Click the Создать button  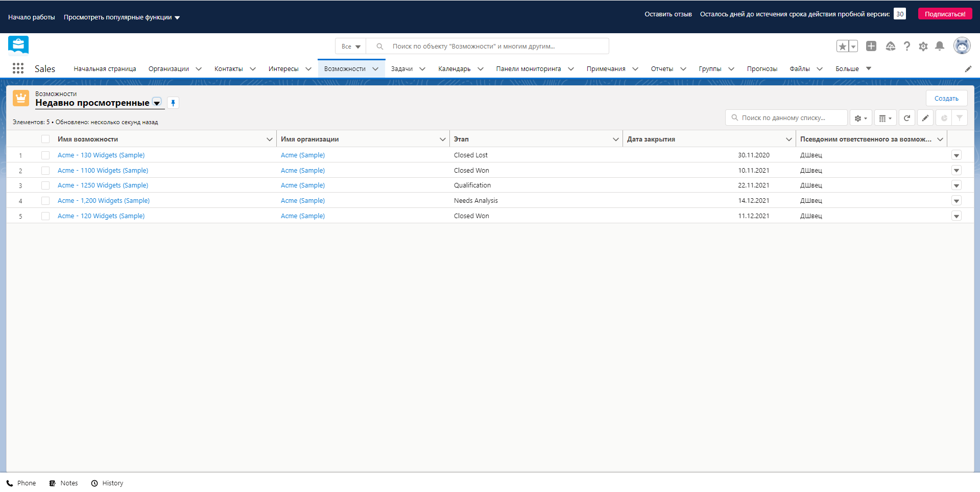[x=946, y=99]
